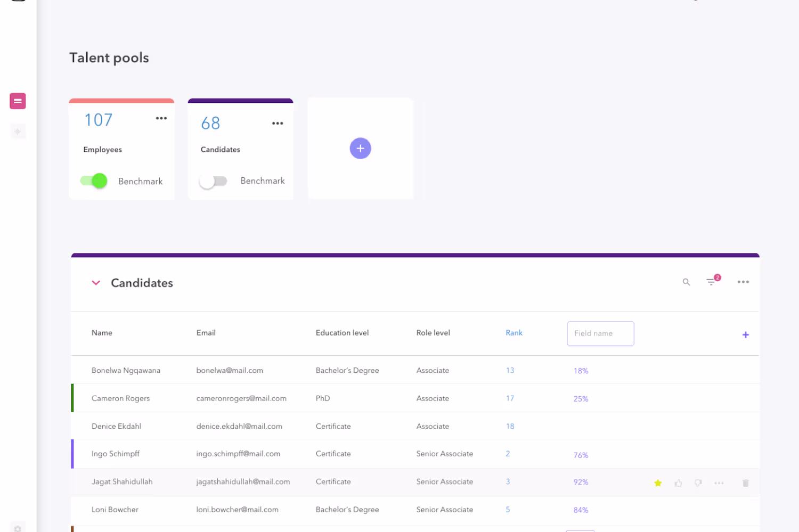Click thumbs down for Jagat Shahidullah
Image resolution: width=799 pixels, height=532 pixels.
tap(698, 483)
